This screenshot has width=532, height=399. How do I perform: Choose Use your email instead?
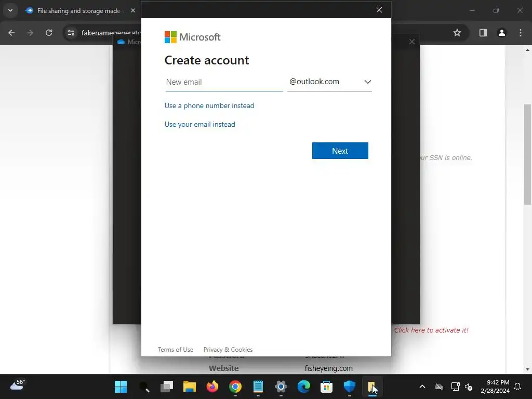(200, 124)
